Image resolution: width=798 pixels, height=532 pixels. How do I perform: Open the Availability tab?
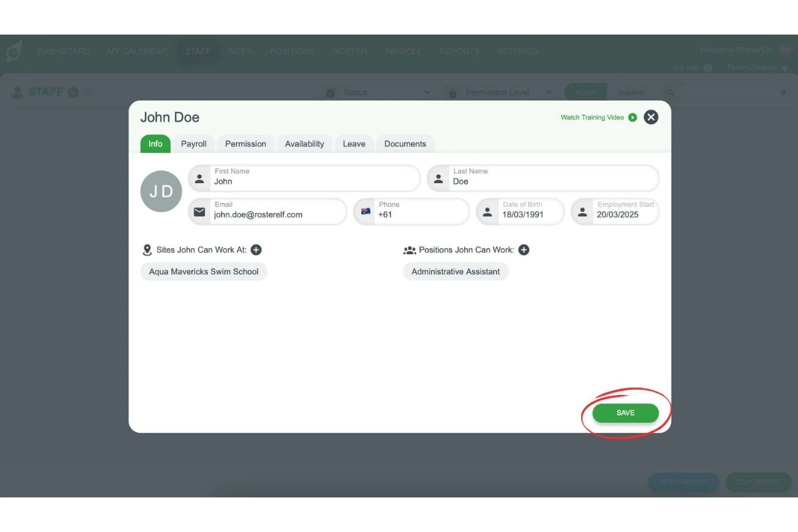(x=305, y=144)
